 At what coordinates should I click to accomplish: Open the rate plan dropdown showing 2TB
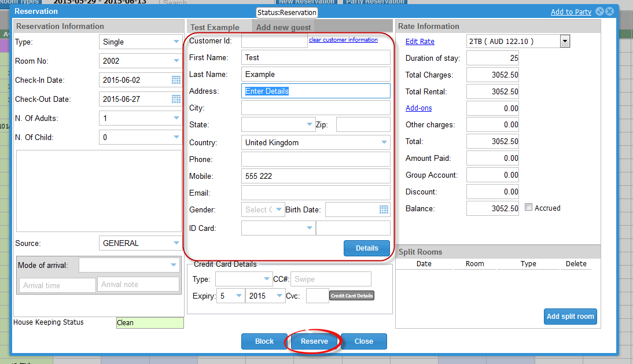coord(565,42)
